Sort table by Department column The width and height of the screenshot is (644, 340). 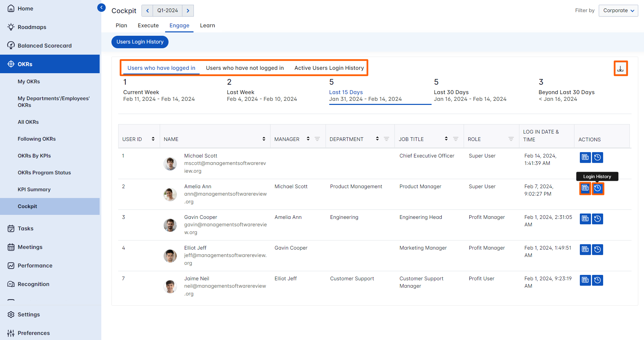tap(377, 139)
